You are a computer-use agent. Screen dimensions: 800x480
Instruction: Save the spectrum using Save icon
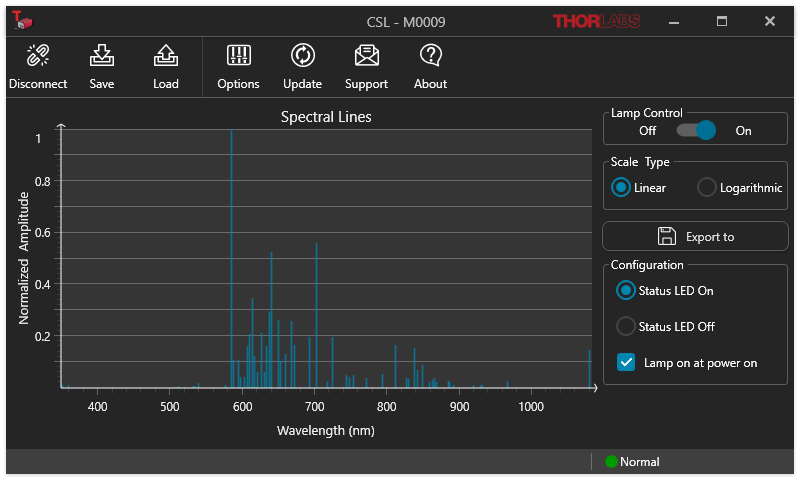click(x=102, y=56)
